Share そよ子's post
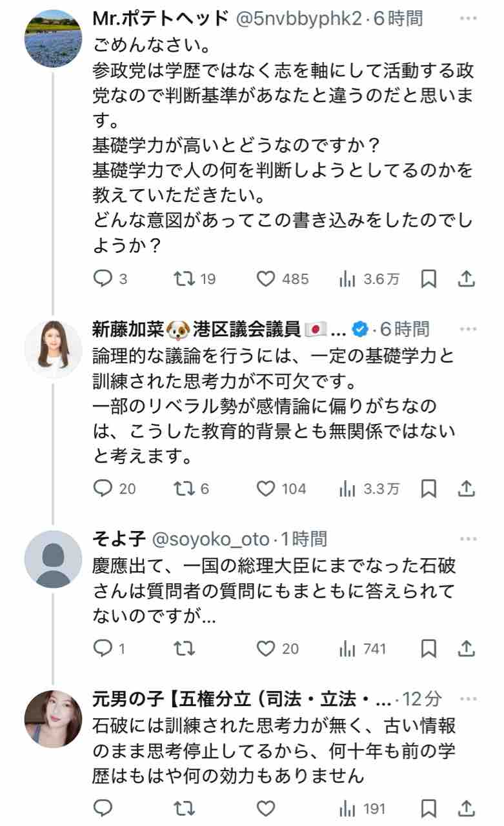The width and height of the screenshot is (504, 826). [467, 649]
